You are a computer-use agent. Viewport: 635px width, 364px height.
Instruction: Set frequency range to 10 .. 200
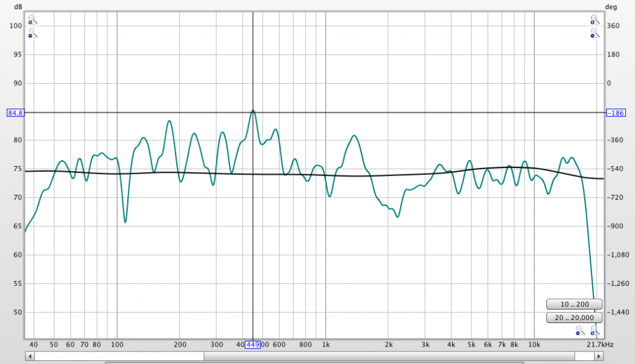tap(574, 304)
